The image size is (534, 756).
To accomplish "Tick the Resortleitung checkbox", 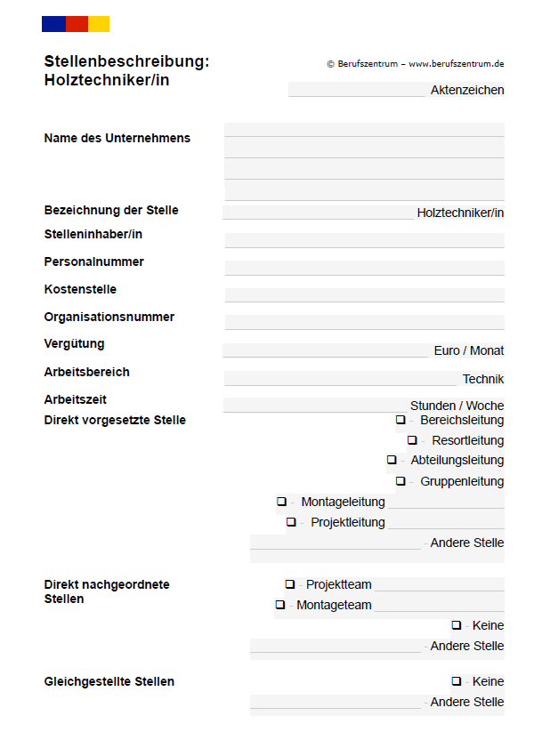I will coord(412,439).
